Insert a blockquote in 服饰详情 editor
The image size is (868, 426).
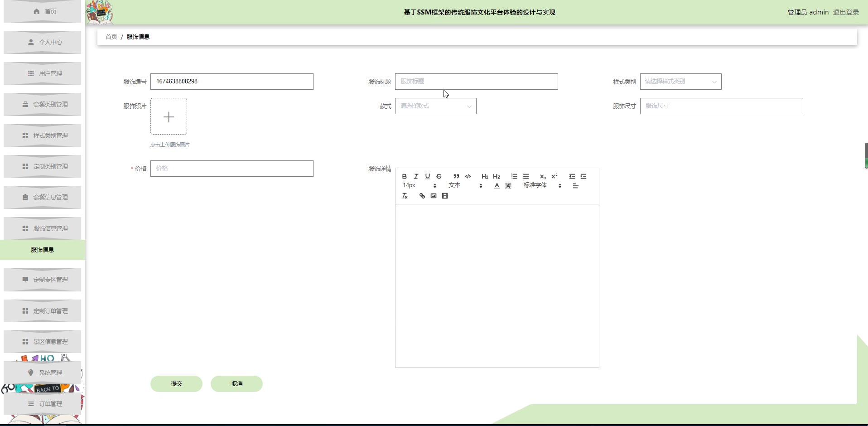[456, 176]
